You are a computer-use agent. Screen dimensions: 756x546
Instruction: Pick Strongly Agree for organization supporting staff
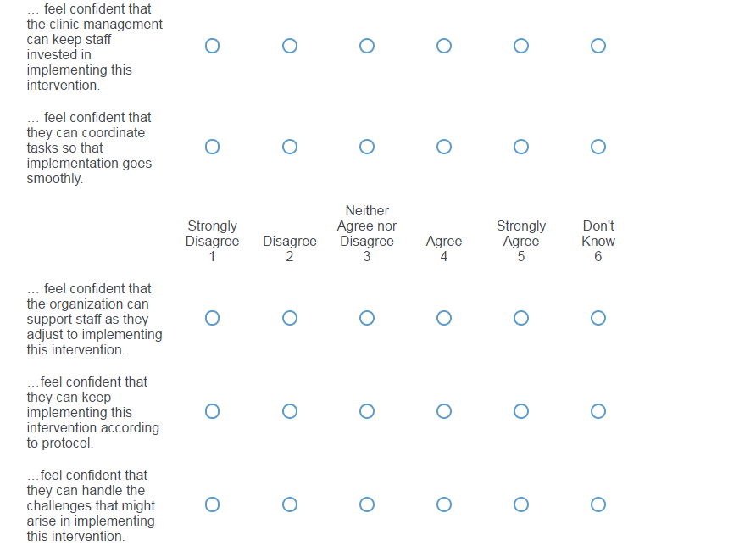[521, 318]
